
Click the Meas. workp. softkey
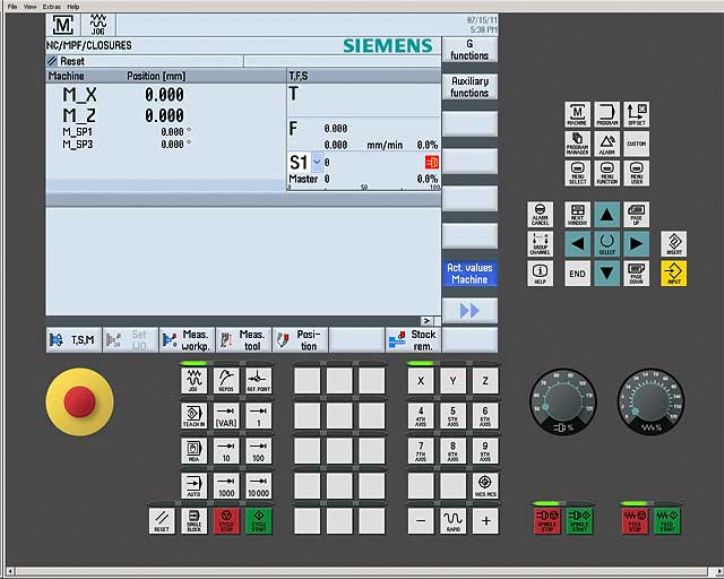186,341
